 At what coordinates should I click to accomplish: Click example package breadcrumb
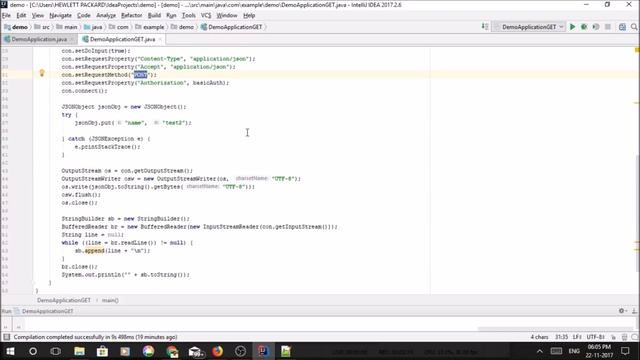(x=149, y=27)
